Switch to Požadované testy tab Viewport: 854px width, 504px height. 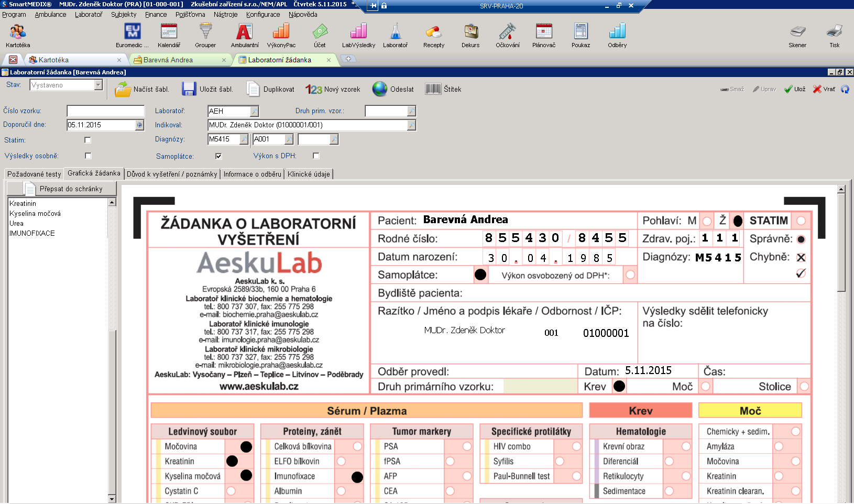click(x=34, y=174)
